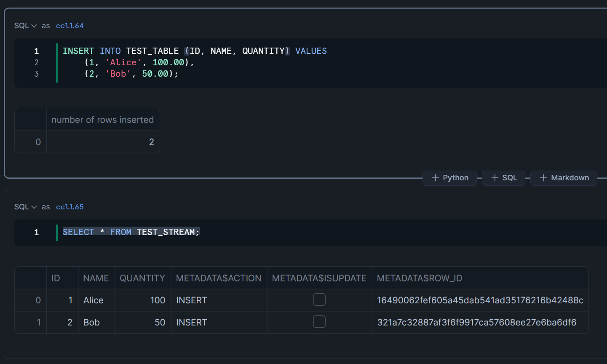
Task: Click in the SELECT * FROM TEST_STREAM editor
Action: [131, 232]
